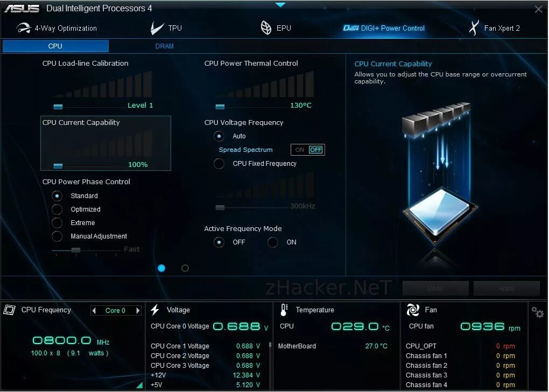The width and height of the screenshot is (549, 392).
Task: Set Active Frequency Mode to ON
Action: coord(273,242)
